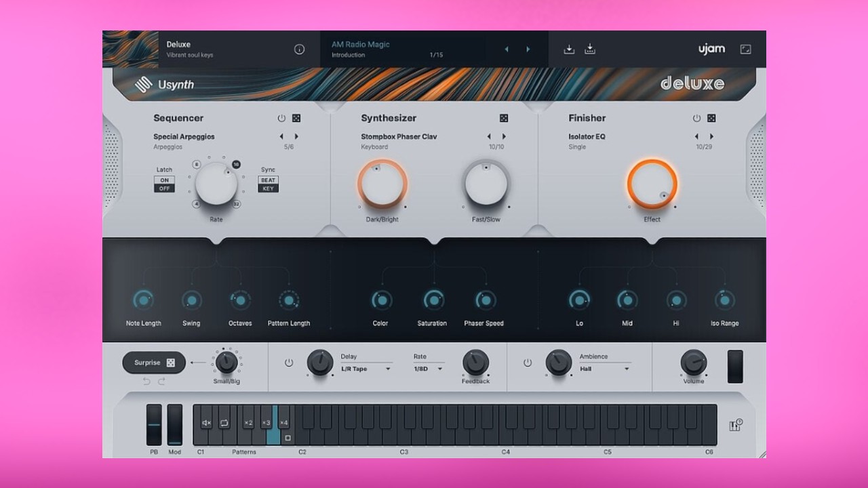Click the dice icon in the Sequencer panel
The image size is (868, 488).
(x=297, y=117)
